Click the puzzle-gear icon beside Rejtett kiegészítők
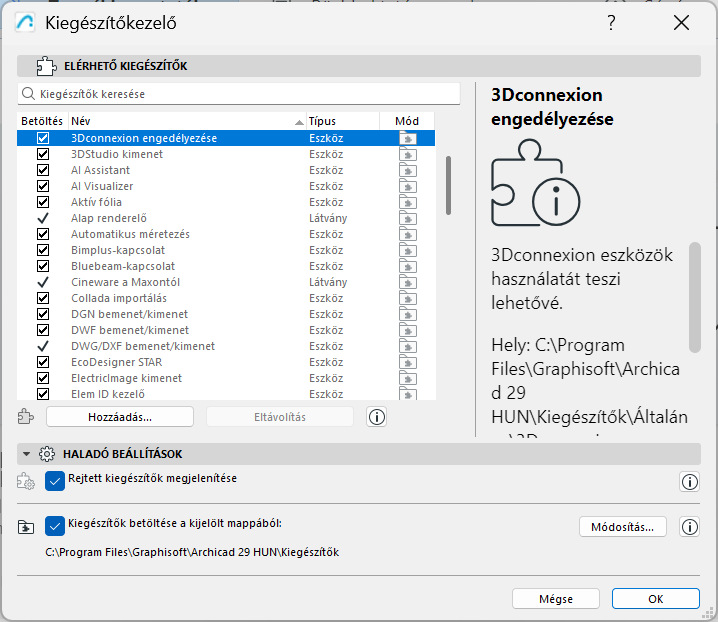This screenshot has height=622, width=718. (x=26, y=482)
